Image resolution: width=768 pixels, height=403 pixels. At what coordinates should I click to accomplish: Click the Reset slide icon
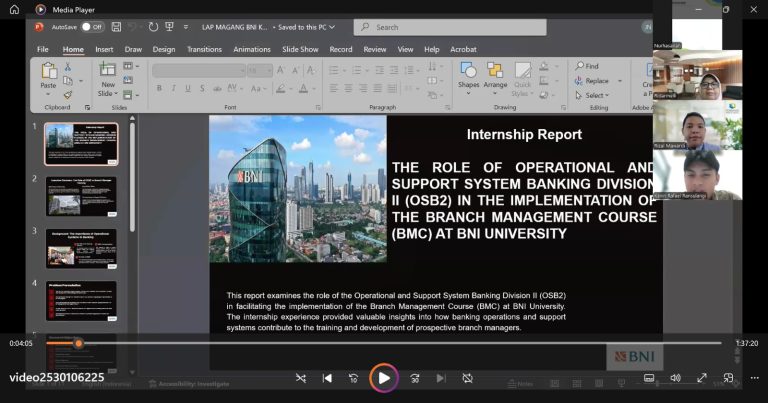coord(128,80)
